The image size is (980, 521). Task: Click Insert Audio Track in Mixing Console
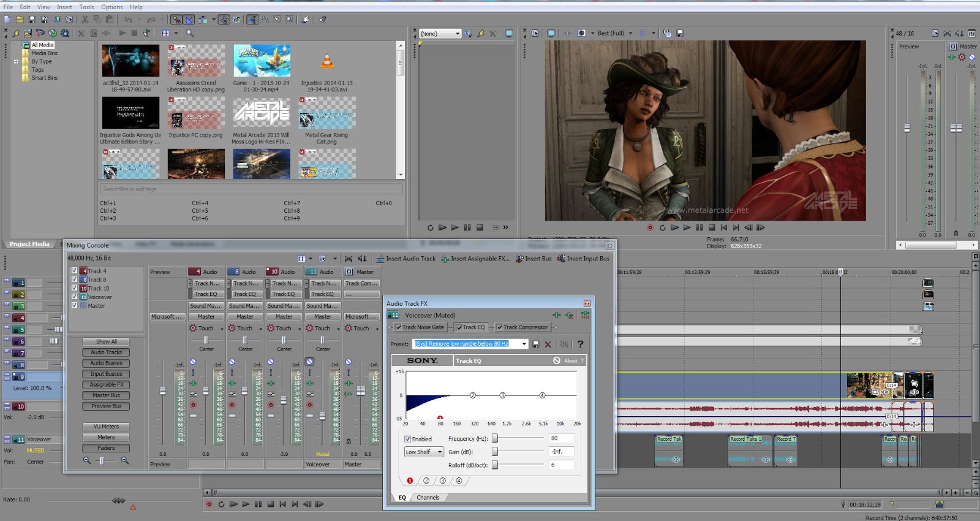click(x=405, y=259)
